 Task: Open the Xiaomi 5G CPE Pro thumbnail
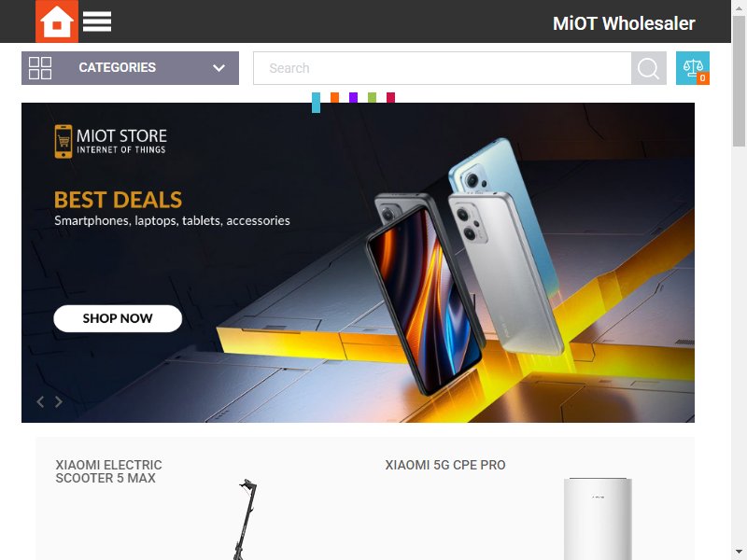pyautogui.click(x=598, y=519)
